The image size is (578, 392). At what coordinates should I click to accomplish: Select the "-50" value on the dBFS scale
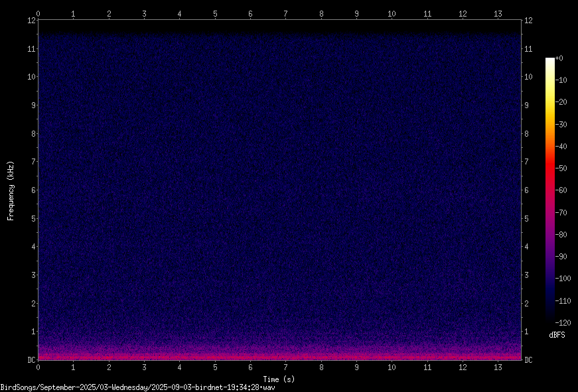click(x=561, y=168)
